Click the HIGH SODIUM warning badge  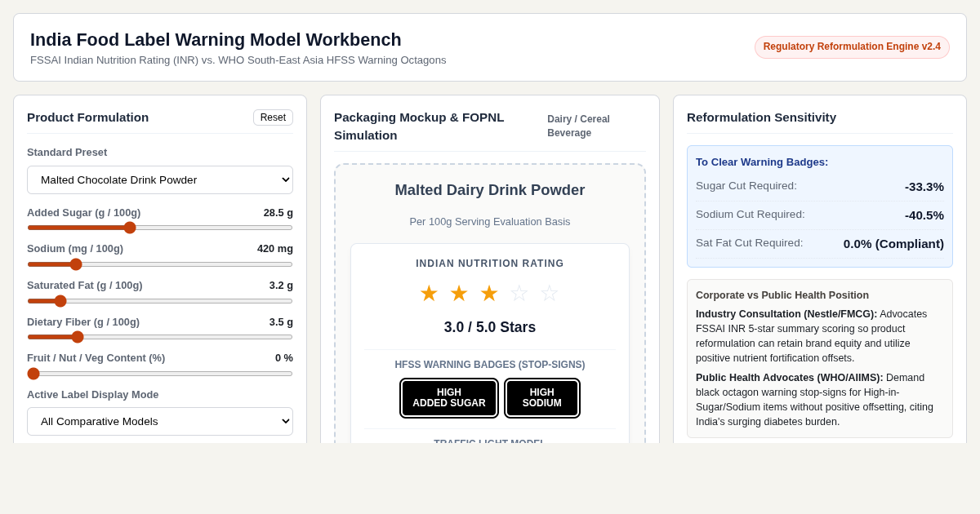point(542,398)
